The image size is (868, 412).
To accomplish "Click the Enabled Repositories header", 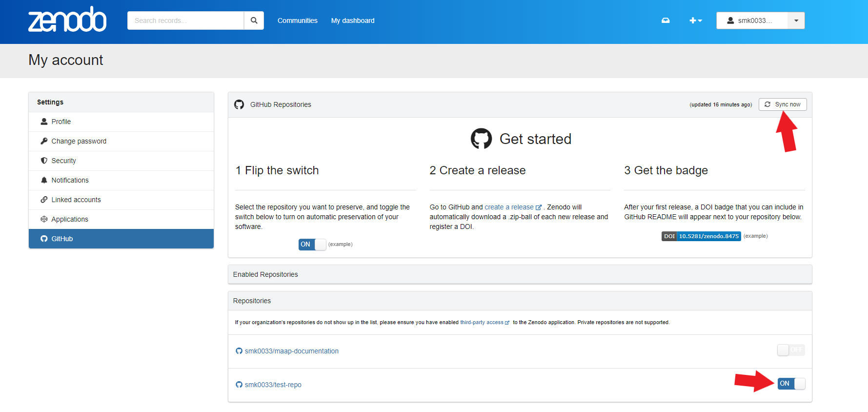I will pyautogui.click(x=520, y=274).
